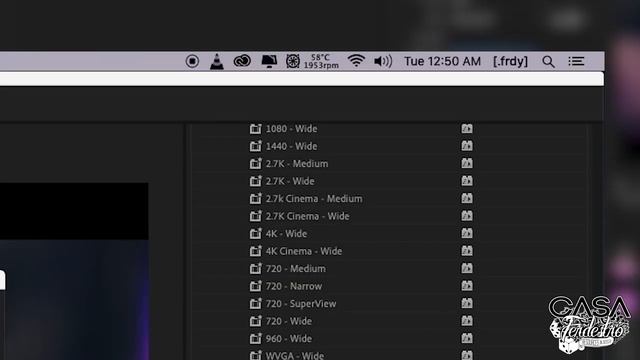Select the 720 - Medium preset
Viewport: 640px width, 360px height.
coord(296,269)
